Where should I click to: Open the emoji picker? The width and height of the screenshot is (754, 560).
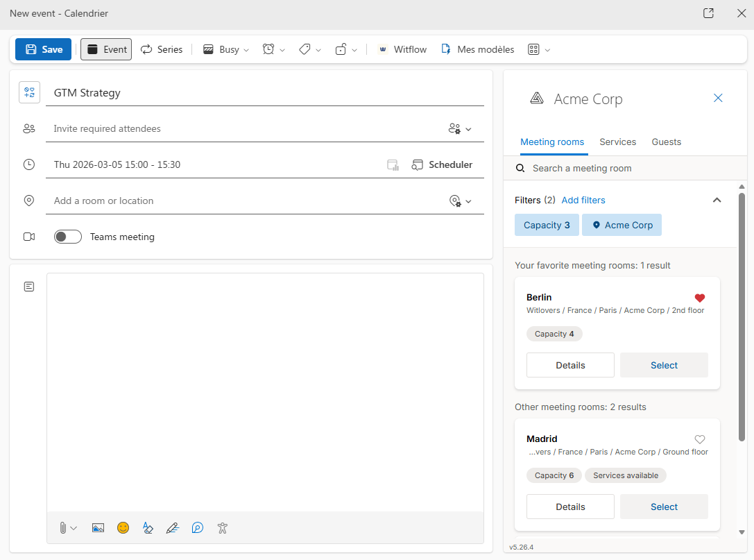[123, 528]
